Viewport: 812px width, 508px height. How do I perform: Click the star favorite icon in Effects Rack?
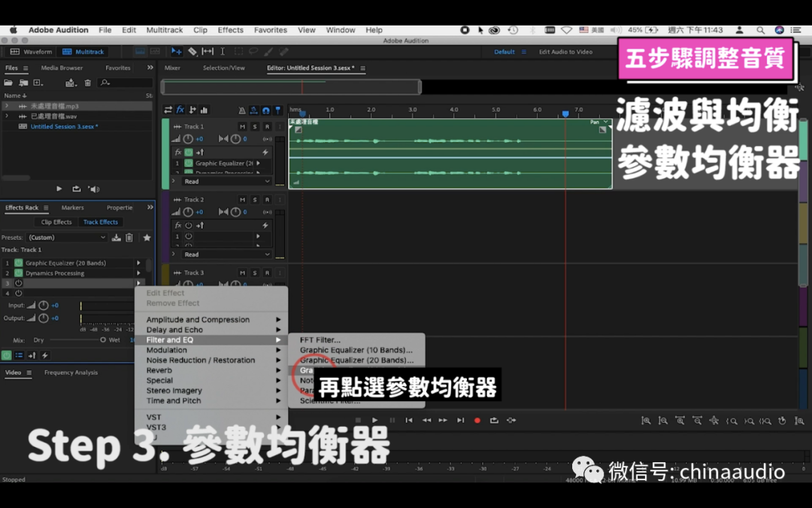(x=147, y=237)
